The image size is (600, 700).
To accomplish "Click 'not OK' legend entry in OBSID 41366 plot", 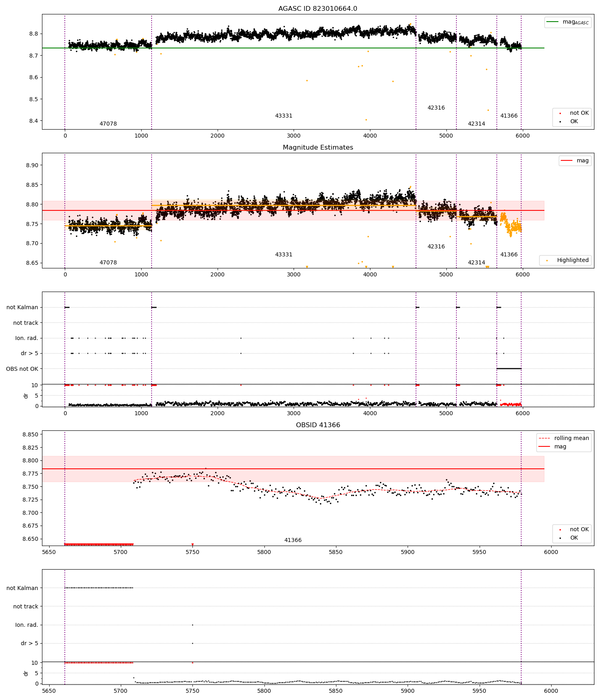I will click(579, 529).
